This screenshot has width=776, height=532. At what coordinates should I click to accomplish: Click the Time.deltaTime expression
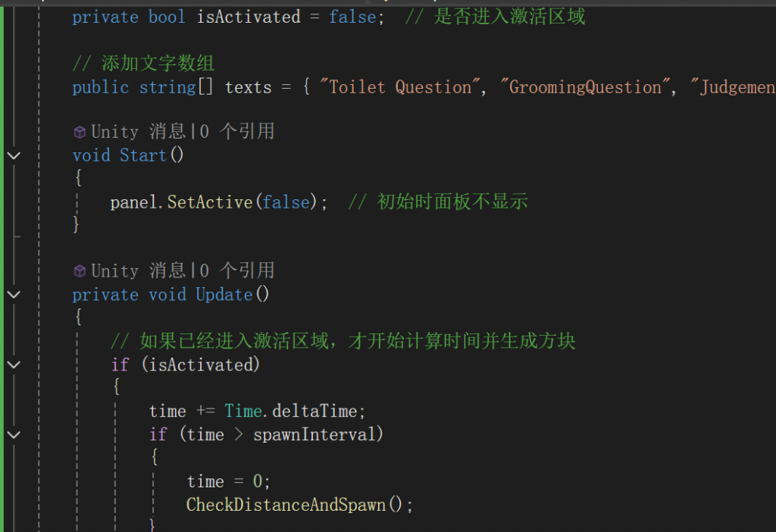click(x=295, y=412)
